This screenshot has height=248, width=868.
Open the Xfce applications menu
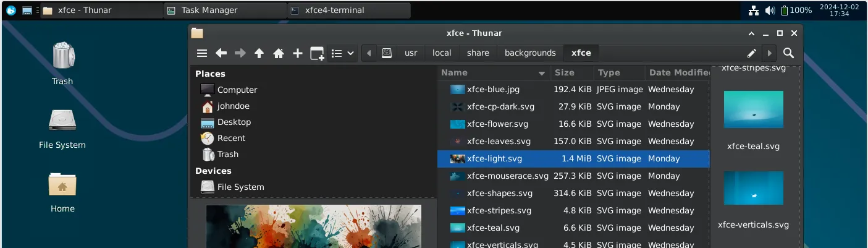tap(11, 10)
